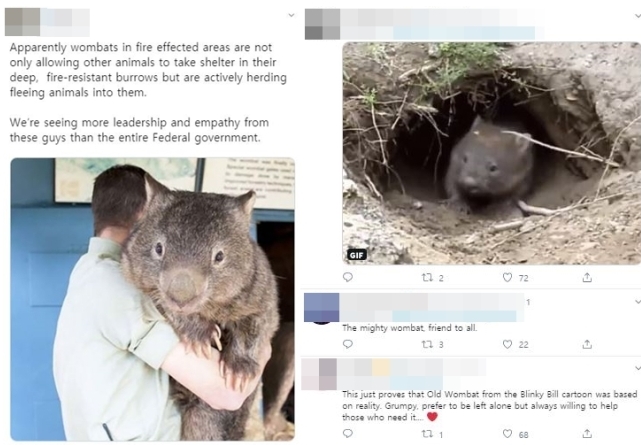This screenshot has width=641, height=445.
Task: Reply to the Blinky Bill cartoon tweet
Action: coord(347,433)
